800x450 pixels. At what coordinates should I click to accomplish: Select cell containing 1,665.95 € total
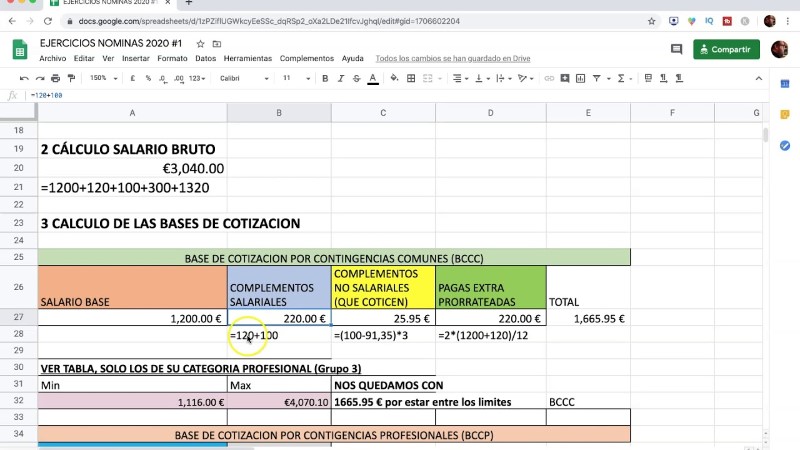(588, 318)
